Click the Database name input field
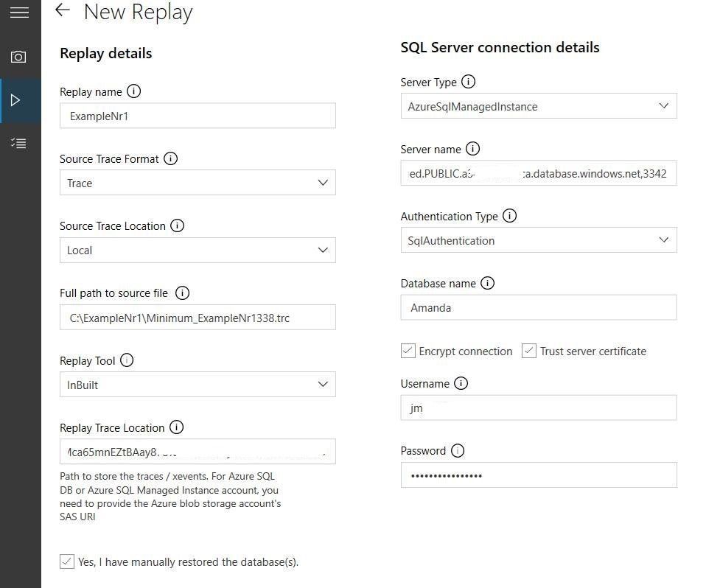 (539, 308)
